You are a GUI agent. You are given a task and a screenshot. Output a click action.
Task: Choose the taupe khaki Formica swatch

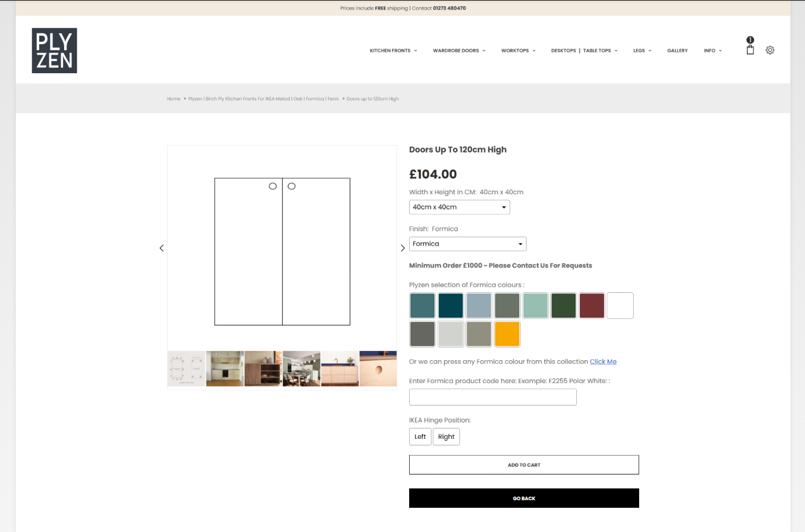click(x=479, y=334)
